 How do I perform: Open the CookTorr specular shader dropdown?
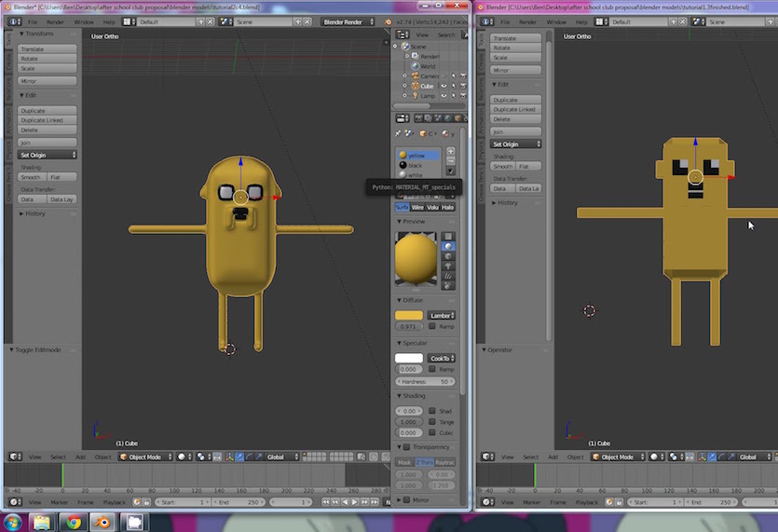point(441,358)
